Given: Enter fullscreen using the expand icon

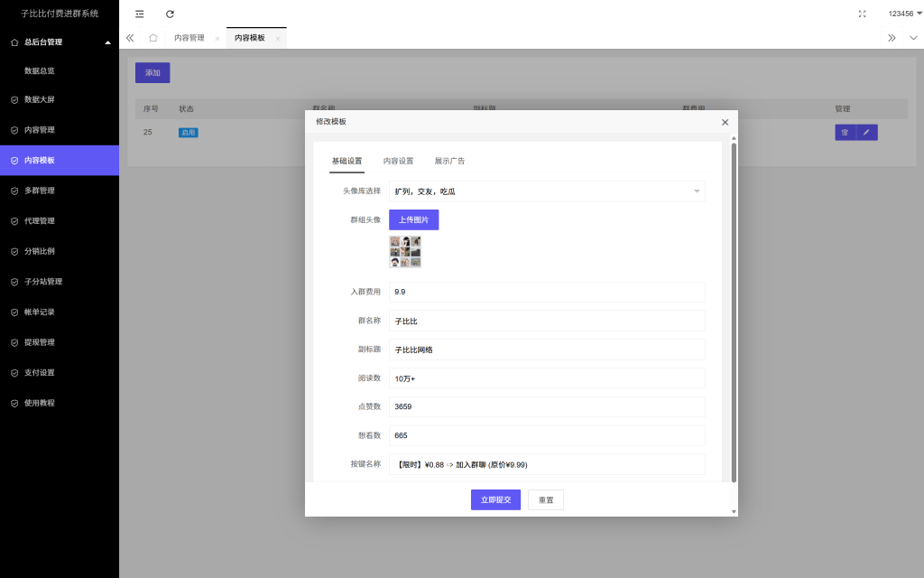Looking at the screenshot, I should point(862,14).
